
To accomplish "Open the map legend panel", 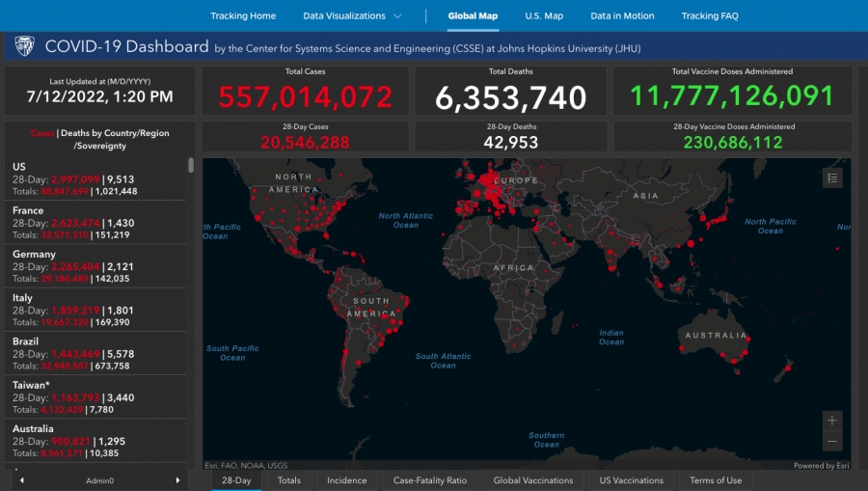I will pos(832,177).
